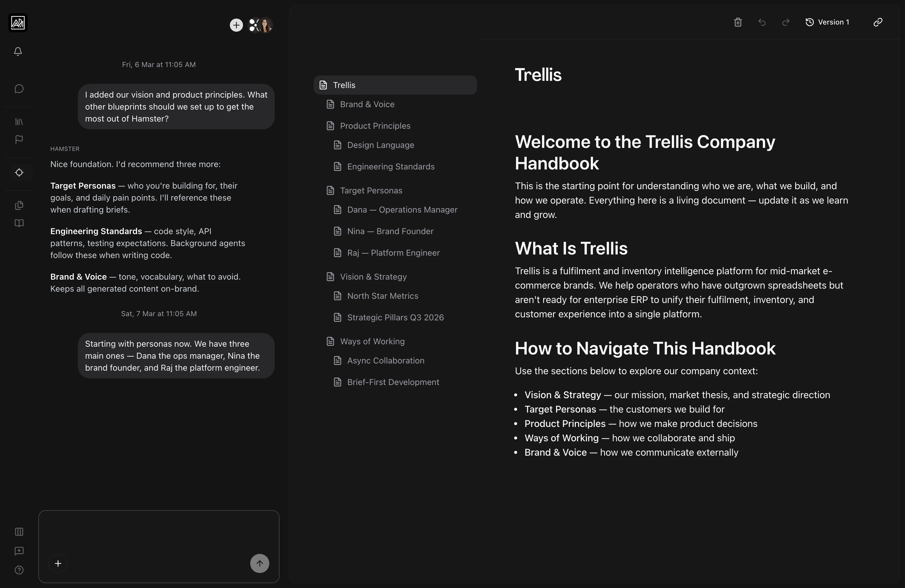Open the Version 1 history dropdown

point(827,22)
